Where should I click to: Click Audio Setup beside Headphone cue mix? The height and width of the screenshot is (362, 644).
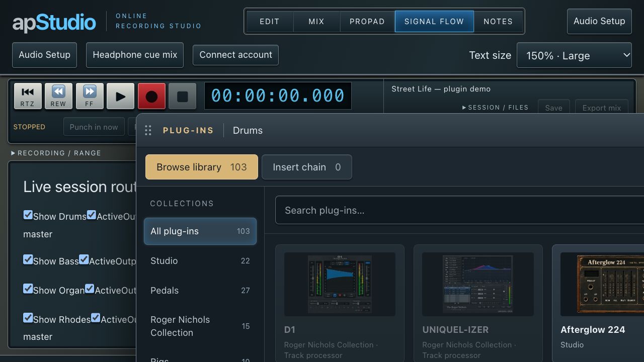(44, 55)
